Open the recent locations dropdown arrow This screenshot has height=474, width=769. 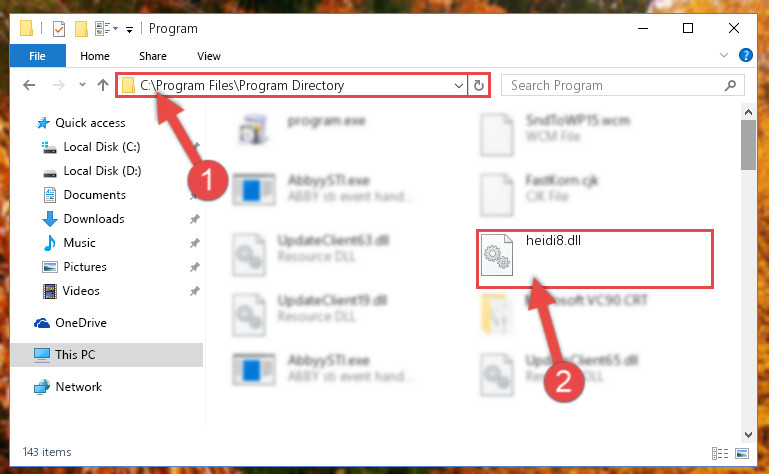point(82,85)
